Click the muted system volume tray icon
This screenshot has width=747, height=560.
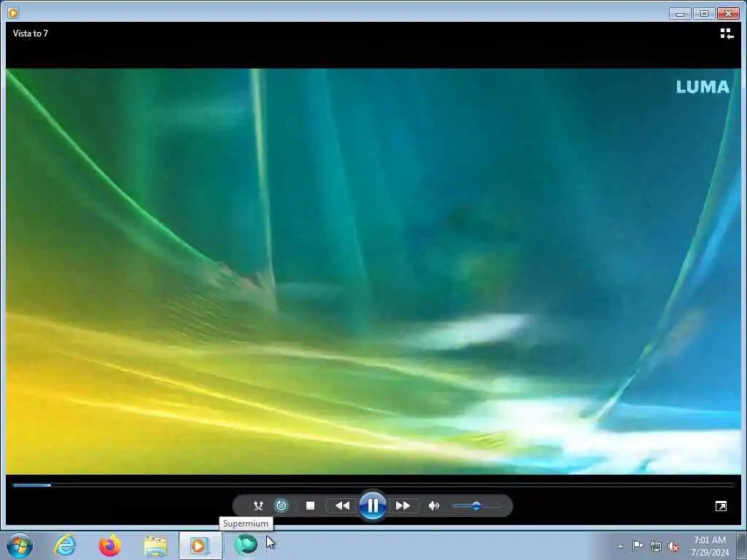[673, 547]
